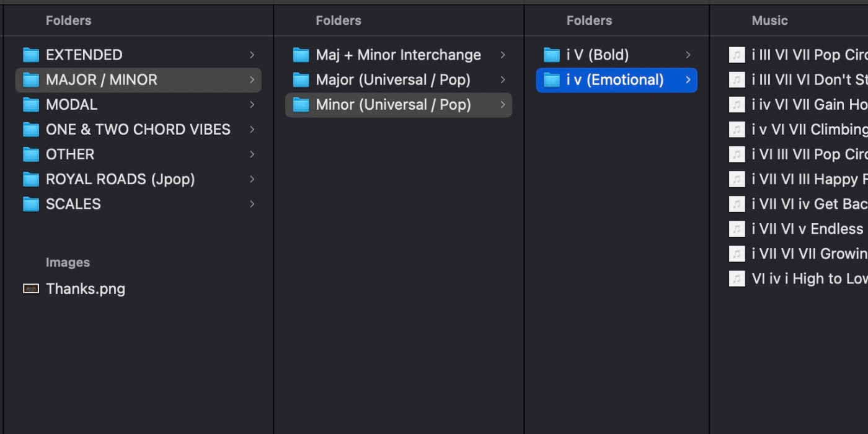
Task: Click the chevron beside Major (Universal / Pop)
Action: (503, 80)
